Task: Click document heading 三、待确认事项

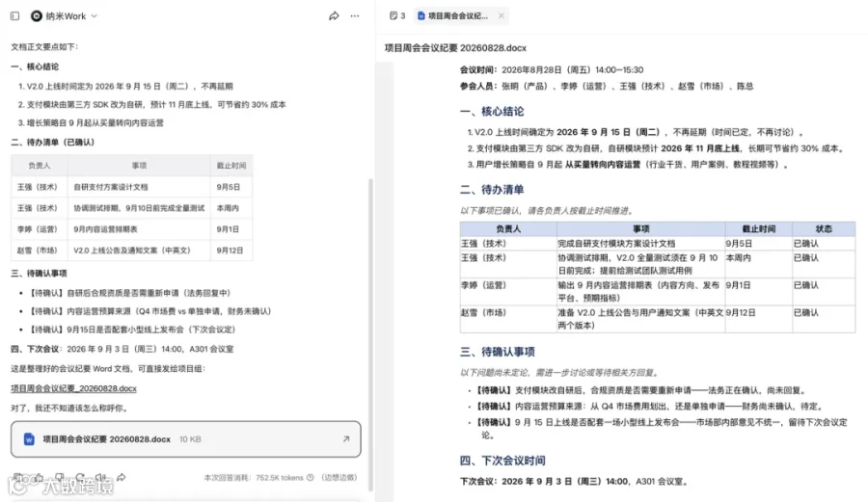Action: (x=497, y=352)
